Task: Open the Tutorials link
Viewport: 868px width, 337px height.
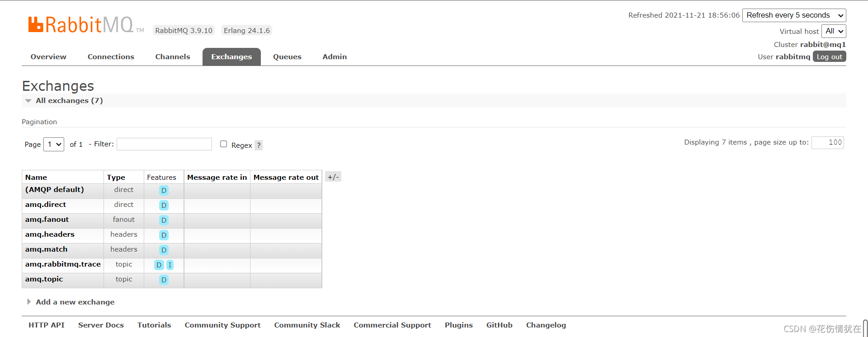Action: pyautogui.click(x=154, y=325)
